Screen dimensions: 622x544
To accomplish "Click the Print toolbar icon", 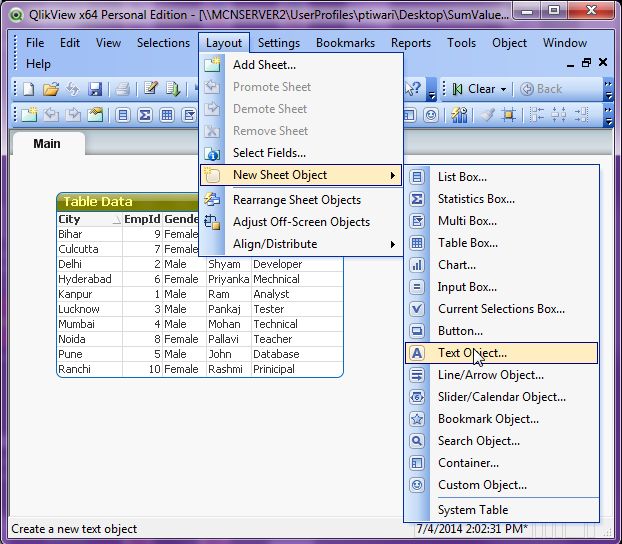I will (x=122, y=89).
